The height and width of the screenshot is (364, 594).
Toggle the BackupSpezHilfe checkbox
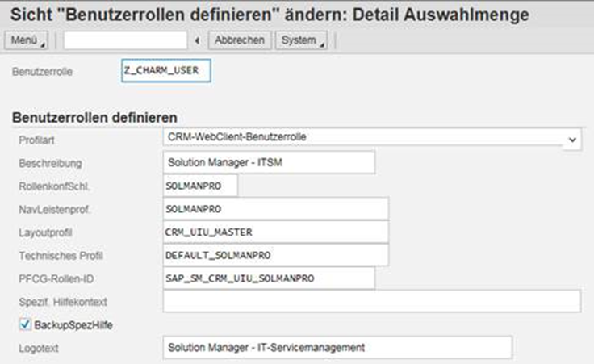pyautogui.click(x=23, y=324)
